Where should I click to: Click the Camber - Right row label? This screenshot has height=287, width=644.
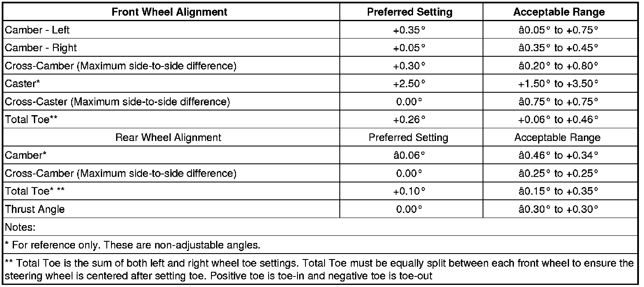41,48
